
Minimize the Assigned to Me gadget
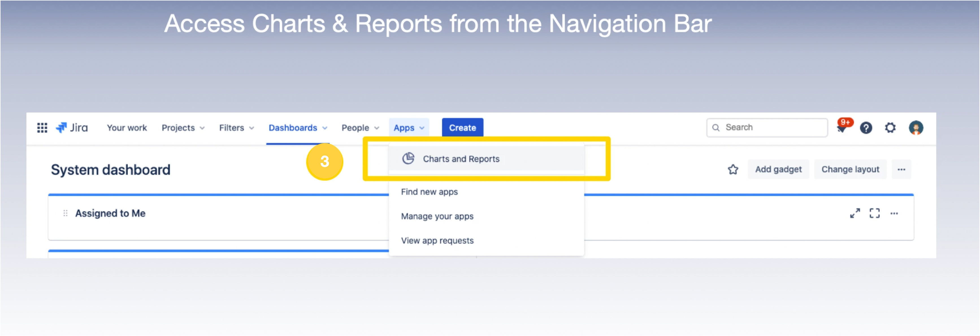(855, 213)
